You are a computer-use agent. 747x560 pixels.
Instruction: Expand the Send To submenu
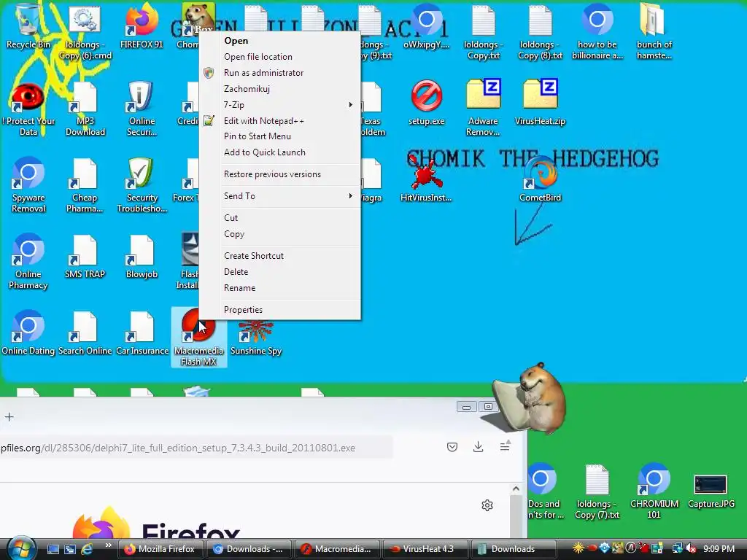pos(280,196)
